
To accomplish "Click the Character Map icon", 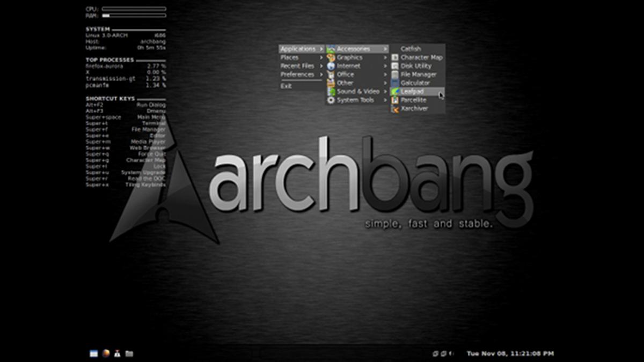I will [395, 57].
